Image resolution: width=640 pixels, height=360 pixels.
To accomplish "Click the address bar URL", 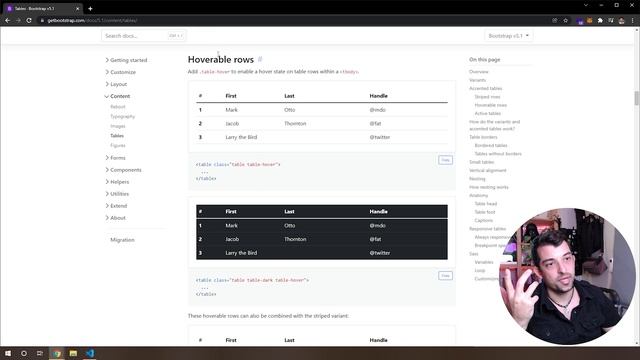I will pyautogui.click(x=92, y=20).
